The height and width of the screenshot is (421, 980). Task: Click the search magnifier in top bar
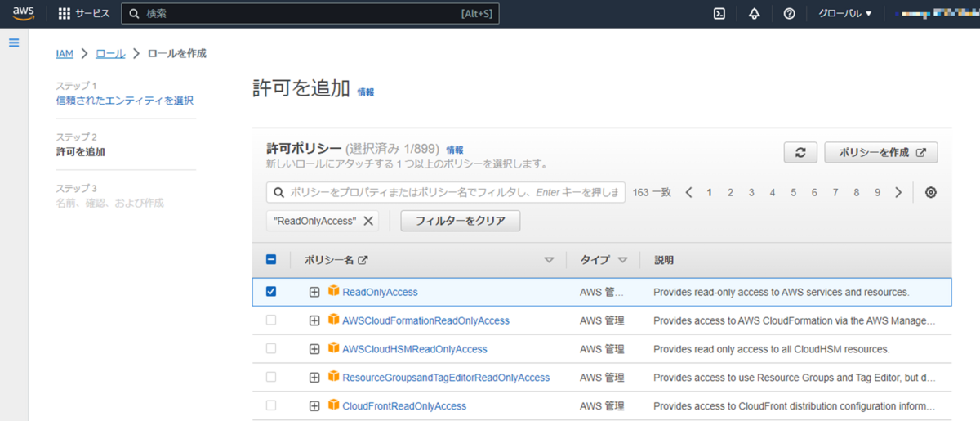pyautogui.click(x=135, y=14)
